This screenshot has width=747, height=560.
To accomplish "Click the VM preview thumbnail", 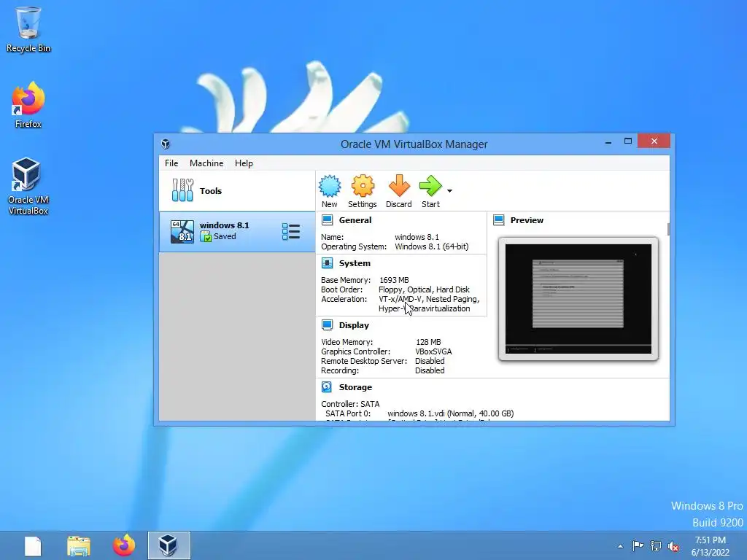I will [x=578, y=299].
